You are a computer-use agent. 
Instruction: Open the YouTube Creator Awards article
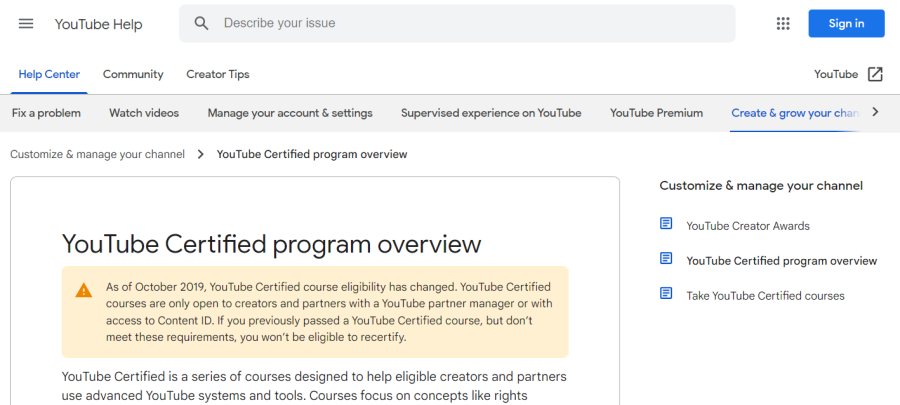[748, 226]
